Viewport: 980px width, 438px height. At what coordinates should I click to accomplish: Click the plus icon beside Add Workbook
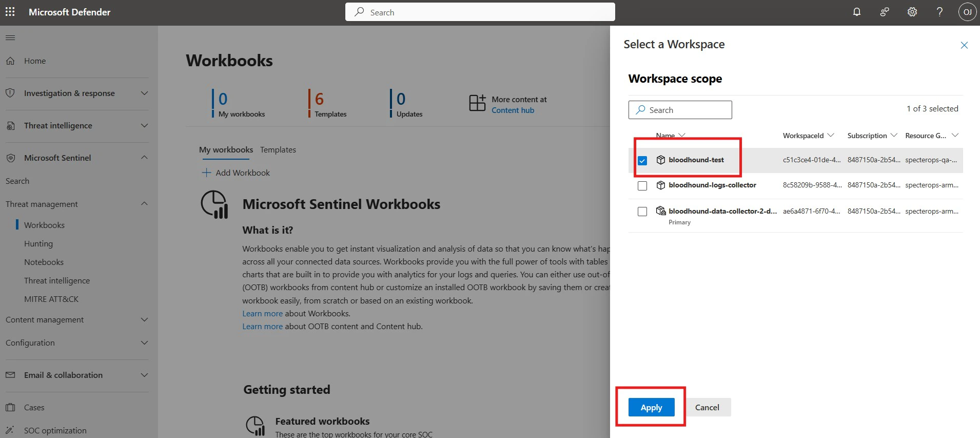pyautogui.click(x=206, y=173)
